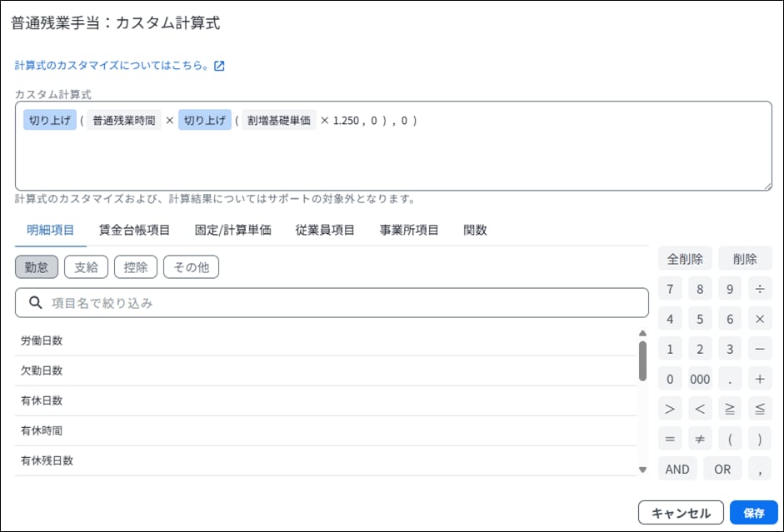This screenshot has width=784, height=532.
Task: Save the custom formula with 保存
Action: (753, 513)
